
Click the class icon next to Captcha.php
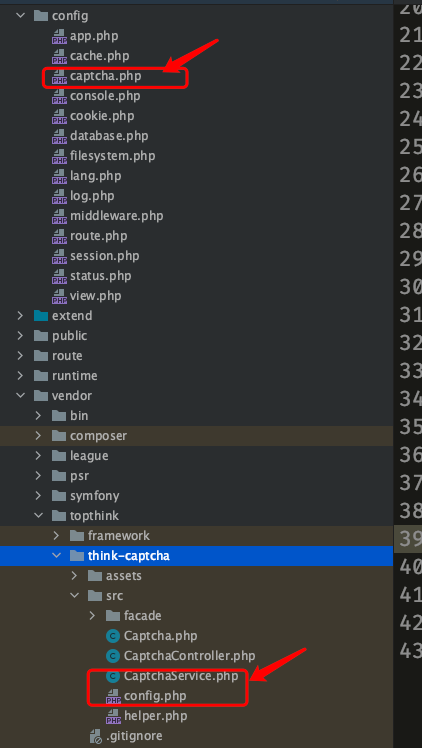click(x=113, y=636)
